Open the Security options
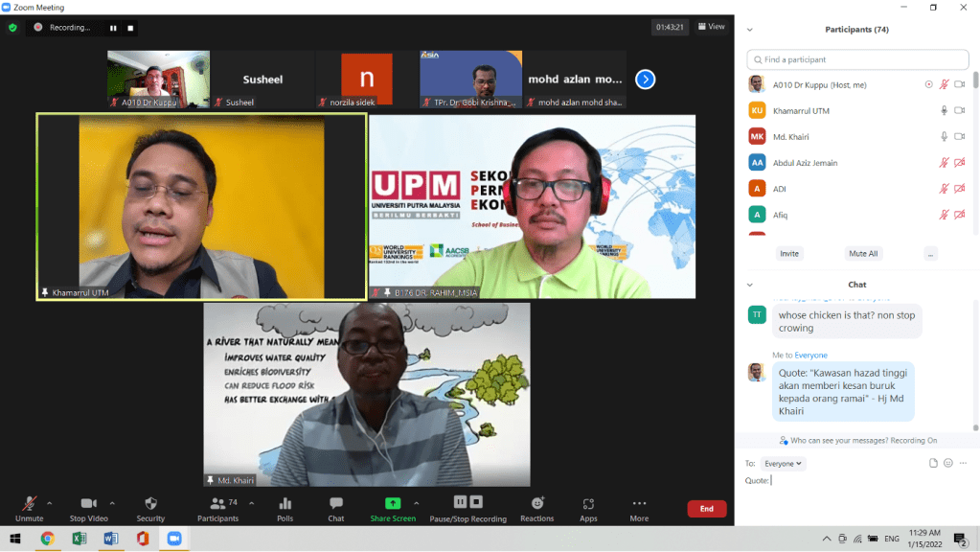The height and width of the screenshot is (552, 980). (x=150, y=508)
